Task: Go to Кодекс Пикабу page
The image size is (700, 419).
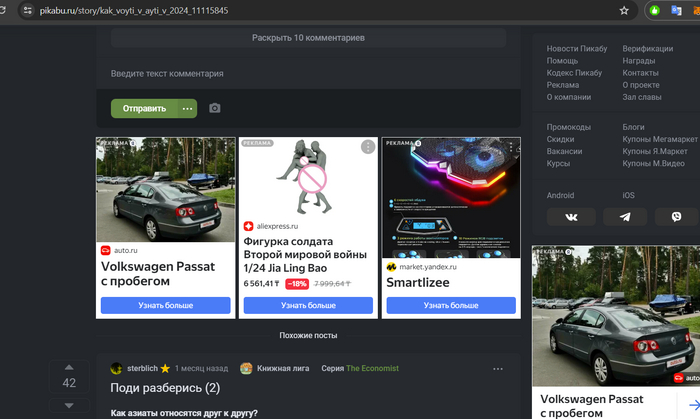Action: pyautogui.click(x=574, y=73)
